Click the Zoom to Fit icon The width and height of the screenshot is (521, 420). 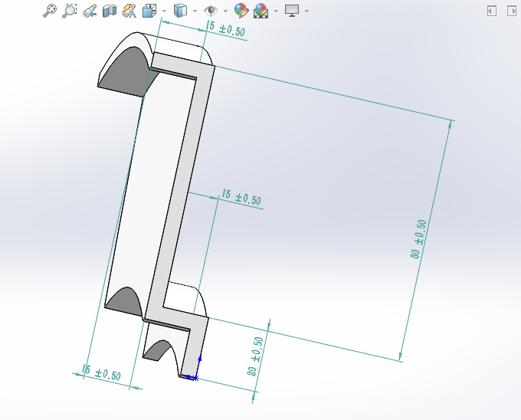click(50, 11)
